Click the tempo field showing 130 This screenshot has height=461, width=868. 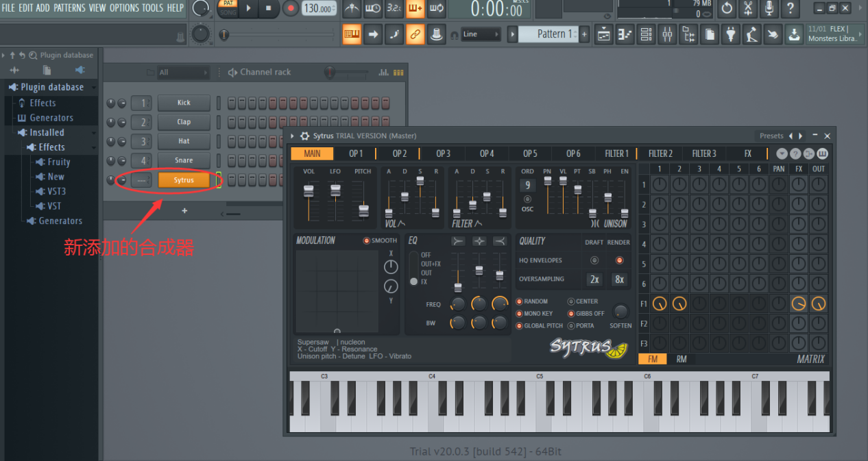coord(318,9)
